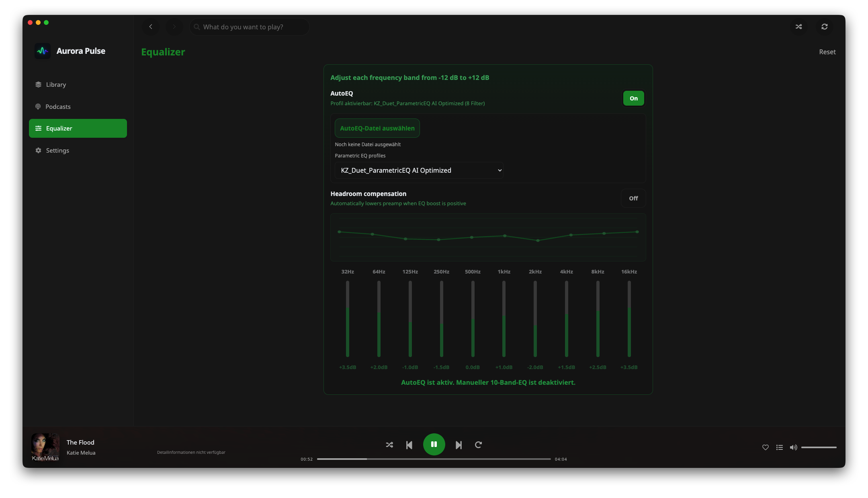Click the refresh icon in top bar
The image size is (868, 498).
pyautogui.click(x=824, y=27)
